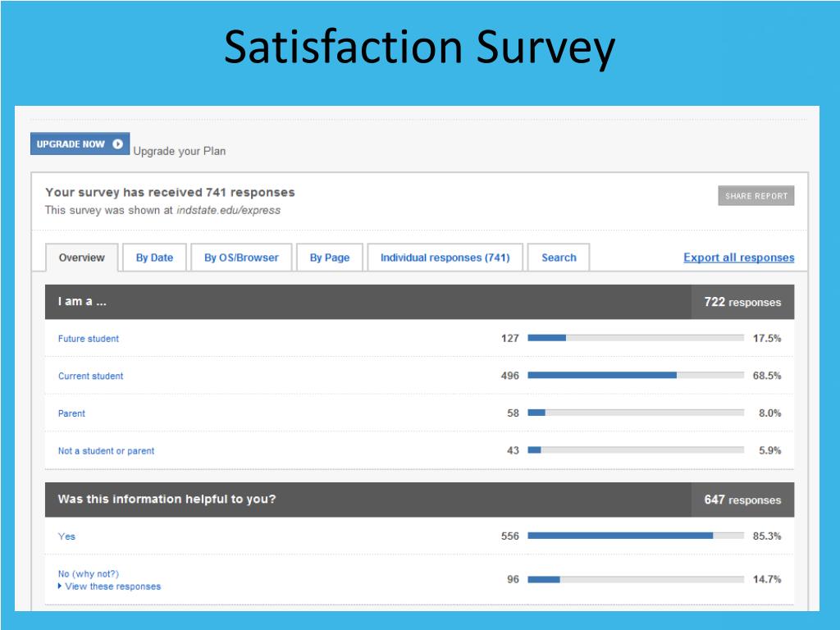
Task: Switch to the By Date tab
Action: [x=154, y=258]
